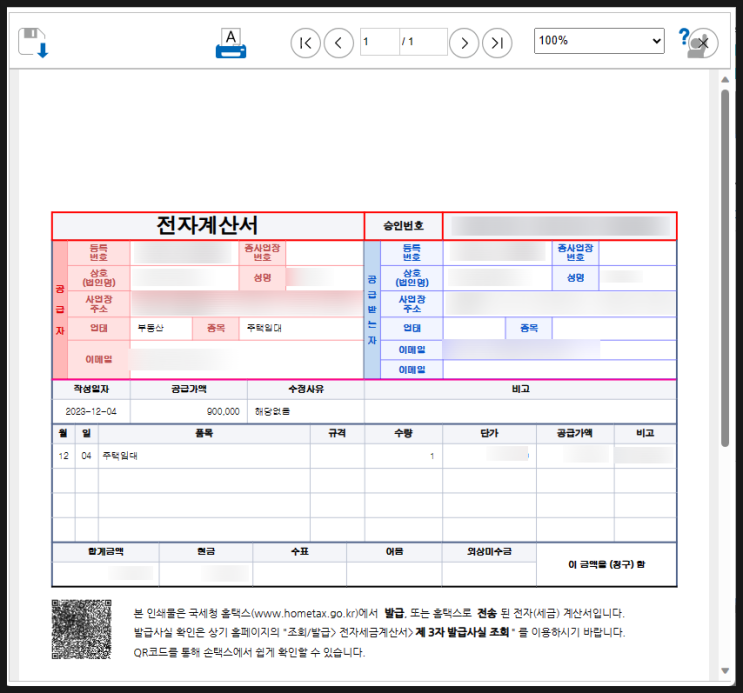Click the day value 04
Viewport: 743px width, 693px height.
tap(86, 456)
